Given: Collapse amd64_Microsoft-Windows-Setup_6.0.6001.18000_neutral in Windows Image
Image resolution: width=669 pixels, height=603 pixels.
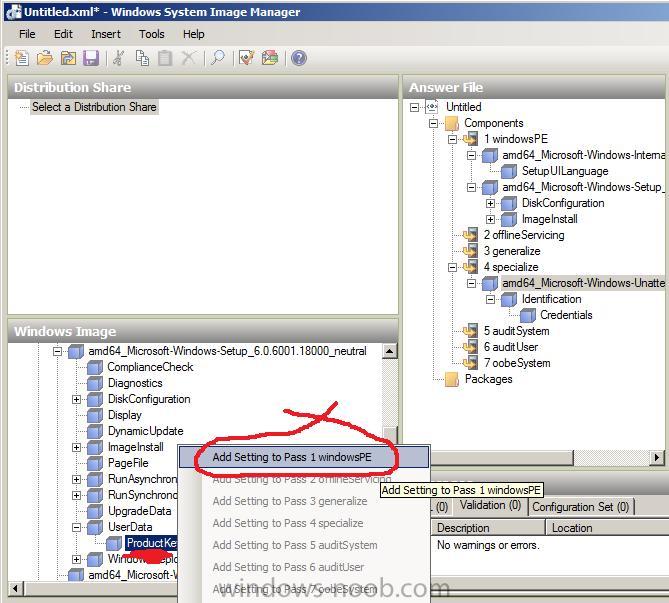Looking at the screenshot, I should (x=57, y=351).
